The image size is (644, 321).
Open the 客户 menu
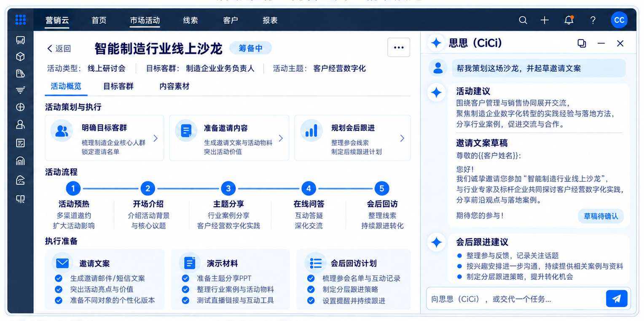coord(231,20)
